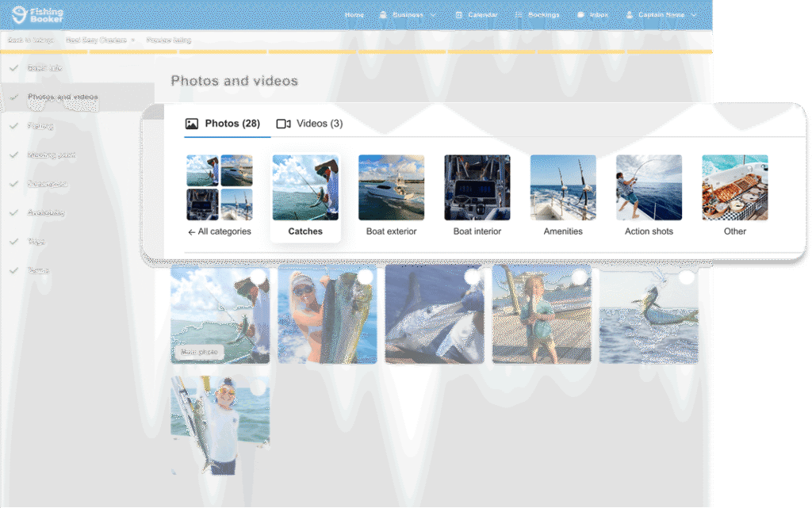812x508 pixels.
Task: Open the Pricing step in the sidebar
Action: [x=41, y=126]
